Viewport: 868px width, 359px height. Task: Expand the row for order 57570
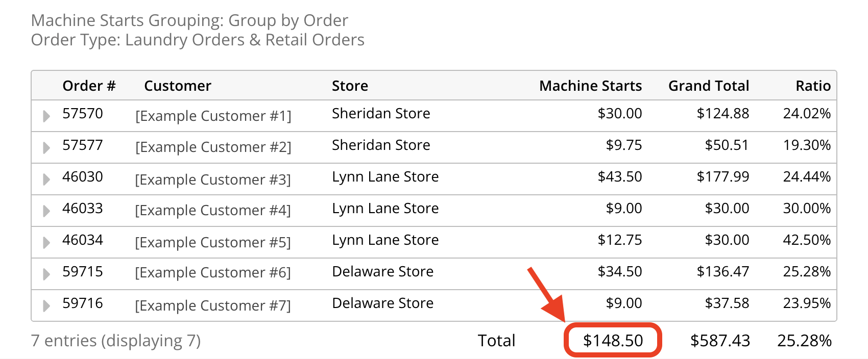point(45,116)
